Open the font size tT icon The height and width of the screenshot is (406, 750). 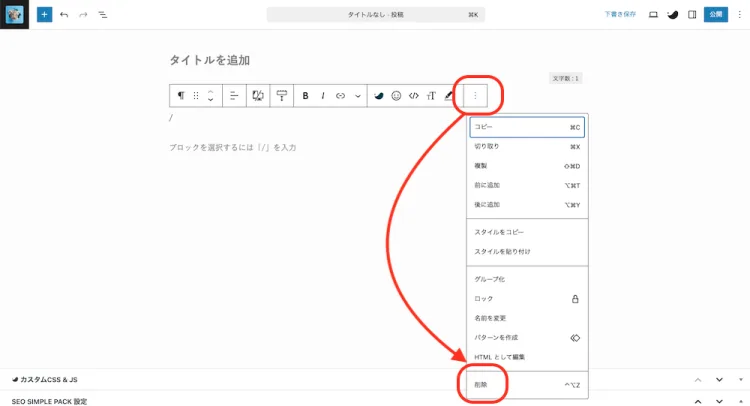click(431, 96)
